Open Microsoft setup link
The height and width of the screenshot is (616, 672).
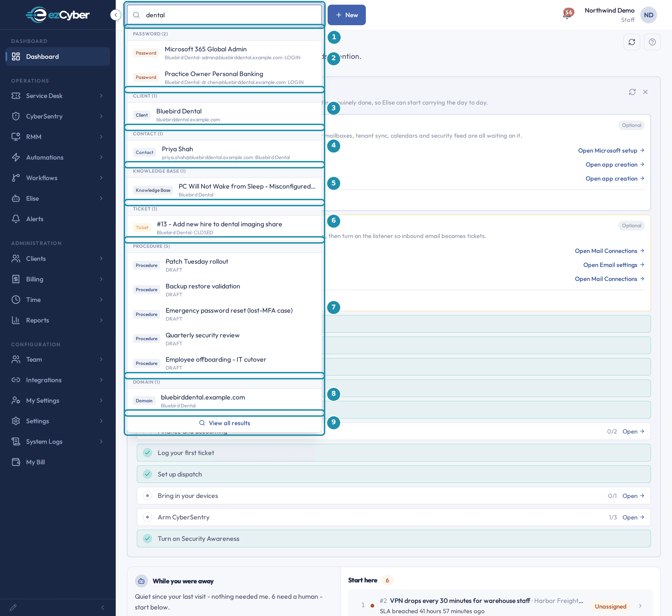pos(611,151)
